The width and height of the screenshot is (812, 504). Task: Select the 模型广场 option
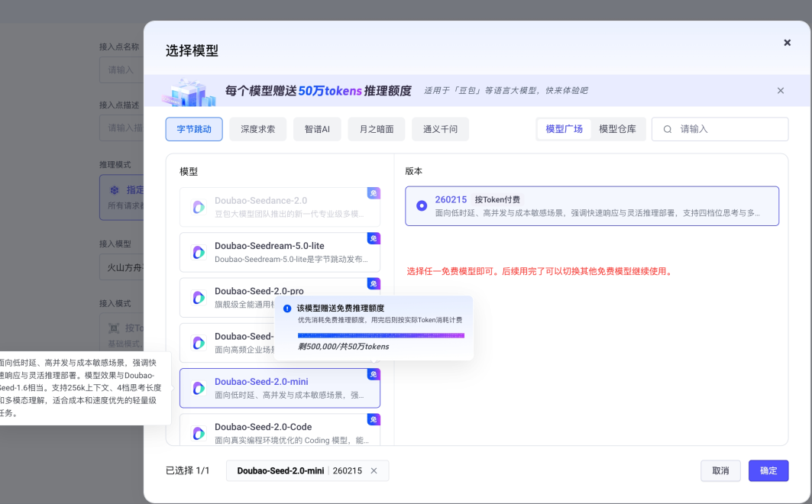tap(564, 129)
